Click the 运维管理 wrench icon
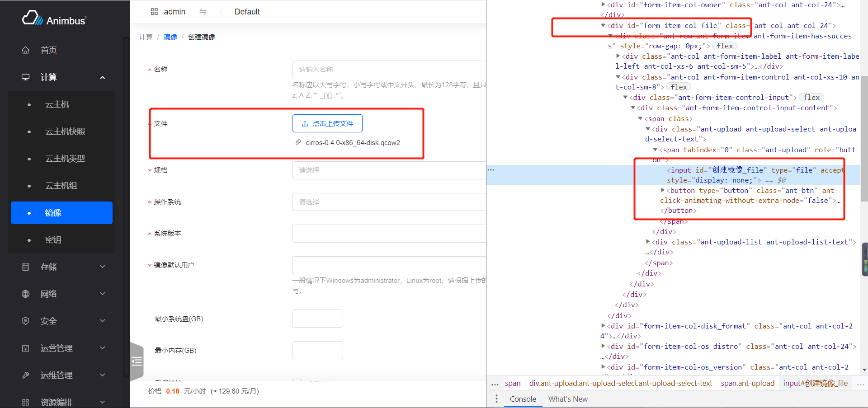Image resolution: width=868 pixels, height=408 pixels. pos(26,375)
